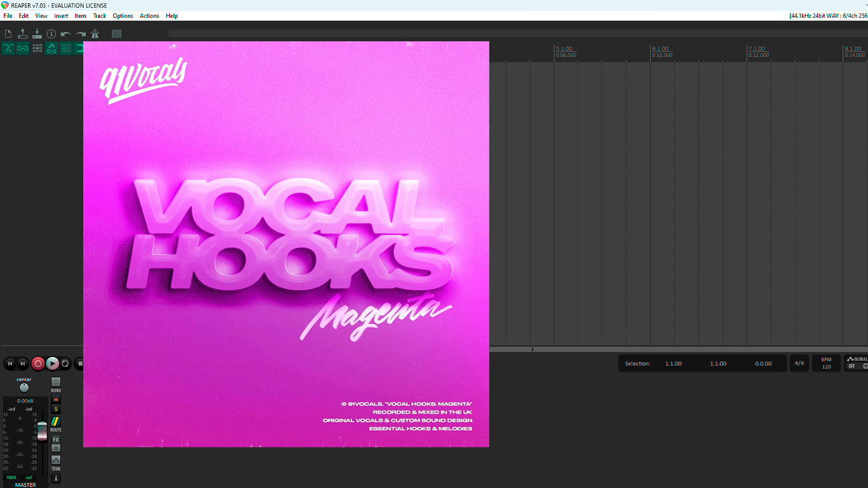This screenshot has height=488, width=868.
Task: Toggle master FX bypass power button
Action: [56, 448]
